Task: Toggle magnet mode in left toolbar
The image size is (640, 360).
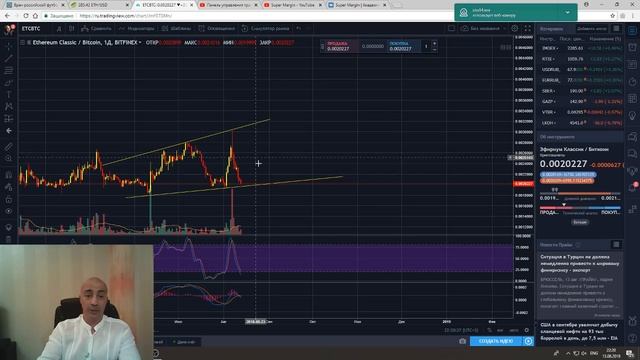Action: (x=9, y=175)
